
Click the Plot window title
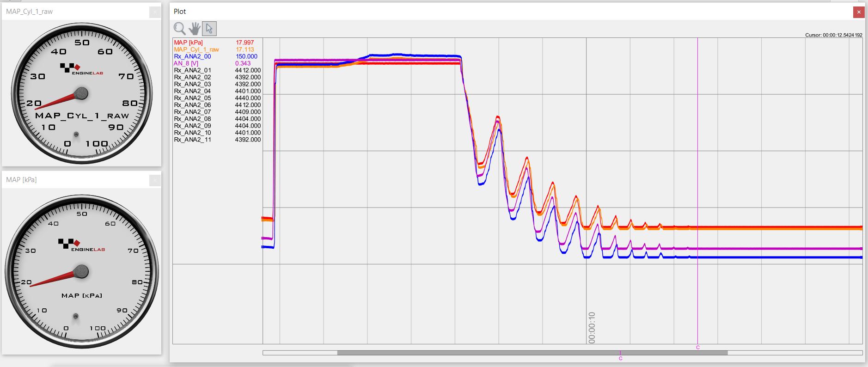(x=180, y=12)
